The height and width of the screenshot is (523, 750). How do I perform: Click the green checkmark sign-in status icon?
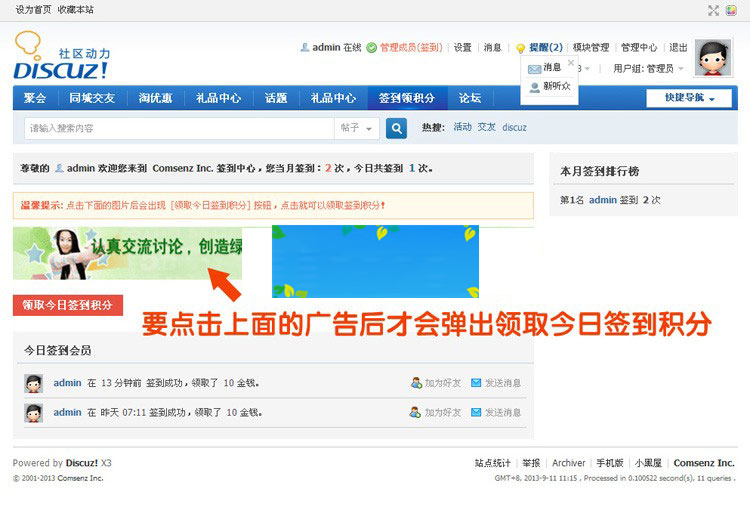371,47
